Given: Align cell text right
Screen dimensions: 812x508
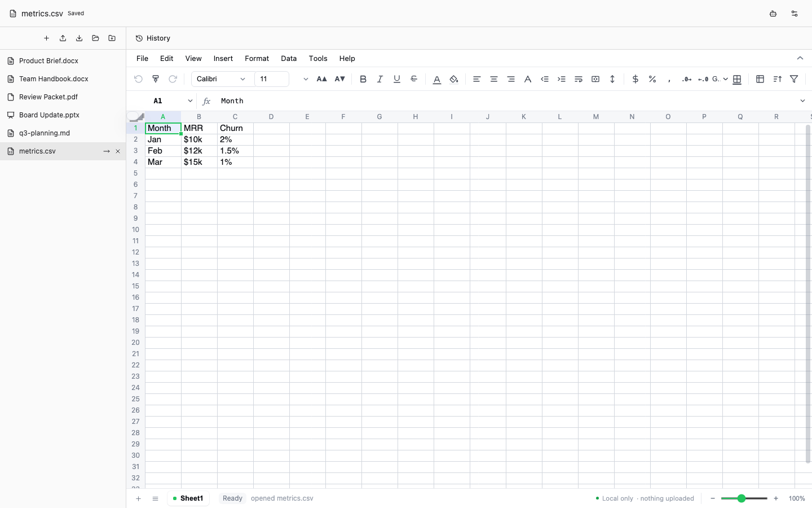Looking at the screenshot, I should (x=511, y=79).
